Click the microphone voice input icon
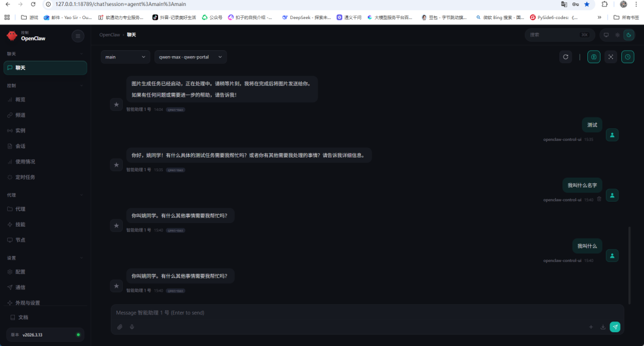The height and width of the screenshot is (346, 644). click(x=132, y=327)
